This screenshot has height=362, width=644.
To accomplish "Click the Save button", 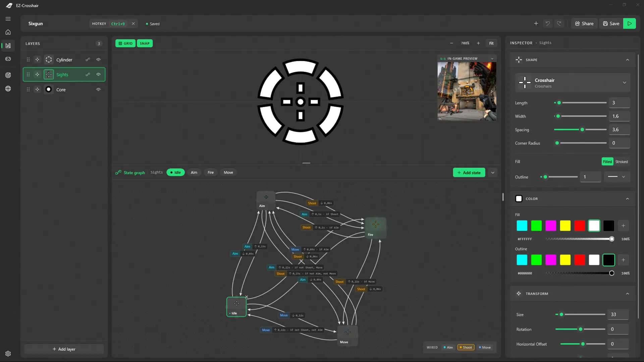I will 611,23.
